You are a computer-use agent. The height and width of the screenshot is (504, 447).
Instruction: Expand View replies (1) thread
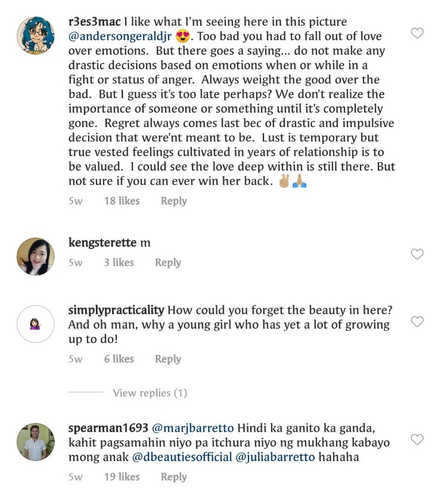[150, 392]
